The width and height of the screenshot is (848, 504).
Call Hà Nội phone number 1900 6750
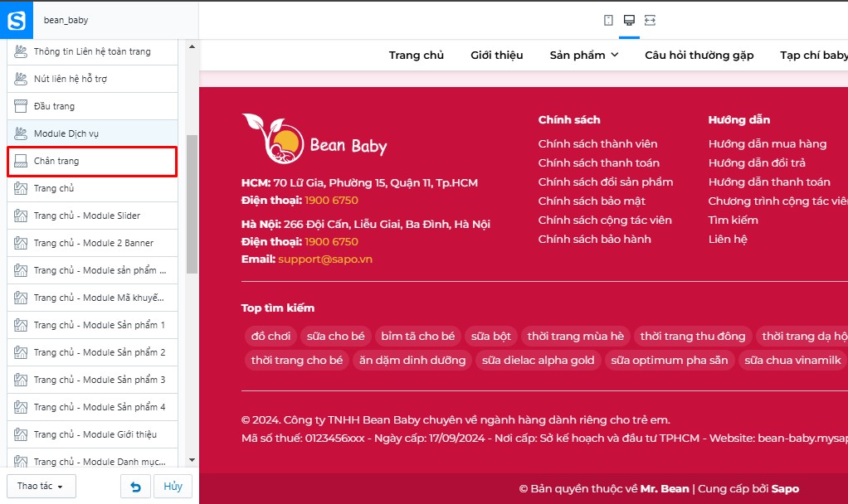click(332, 241)
